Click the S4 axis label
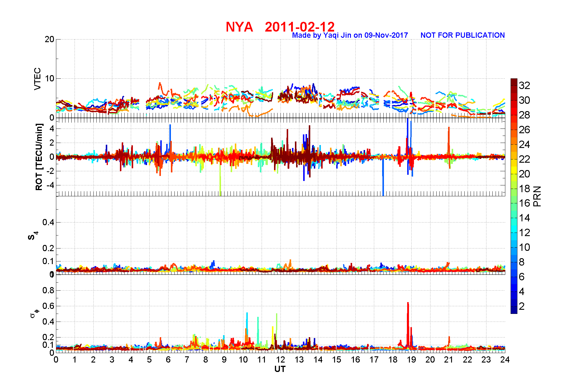 [32, 236]
